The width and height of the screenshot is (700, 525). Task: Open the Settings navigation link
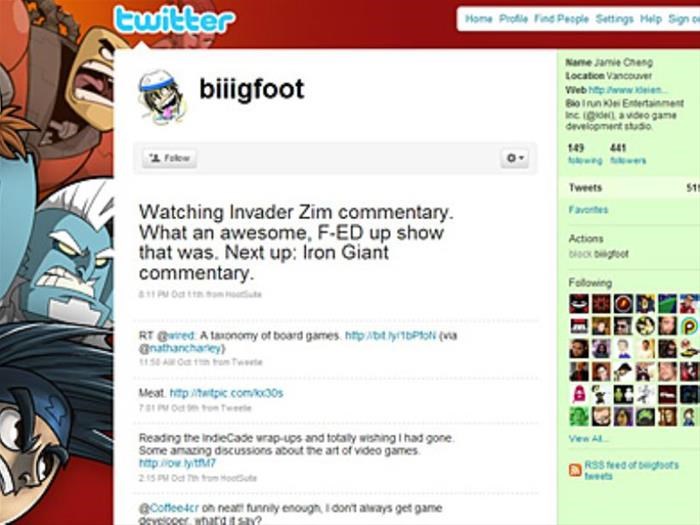coord(615,19)
